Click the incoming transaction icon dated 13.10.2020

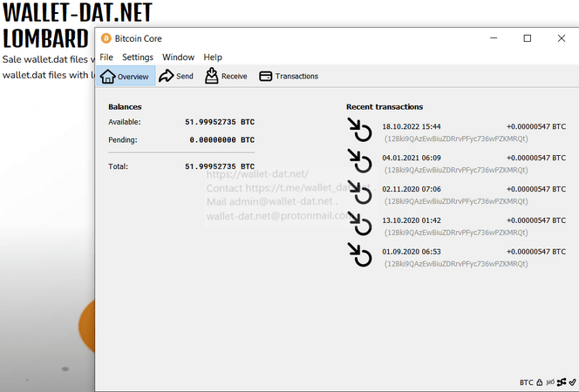[359, 224]
